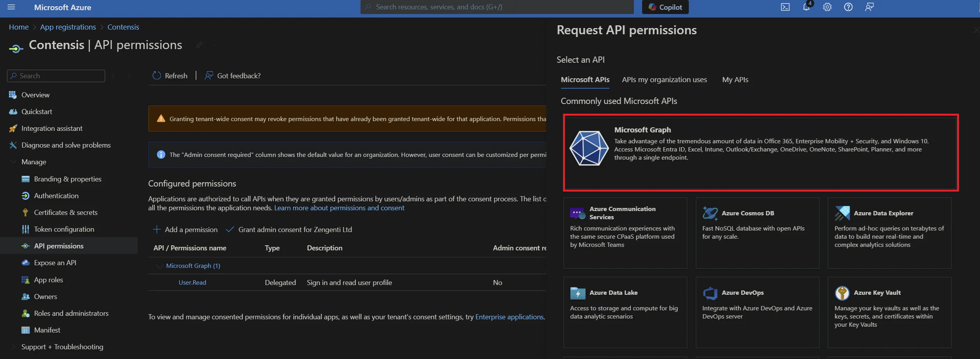Image resolution: width=980 pixels, height=359 pixels.
Task: Click the Roles and administrators icon
Action: (x=25, y=313)
